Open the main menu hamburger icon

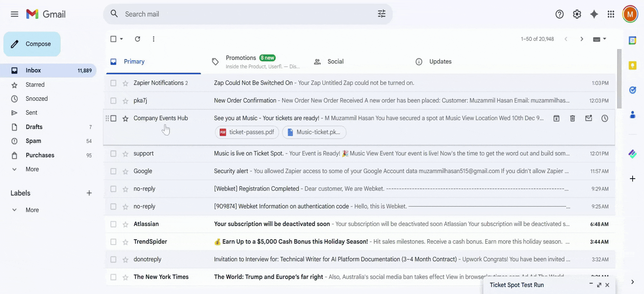click(14, 14)
